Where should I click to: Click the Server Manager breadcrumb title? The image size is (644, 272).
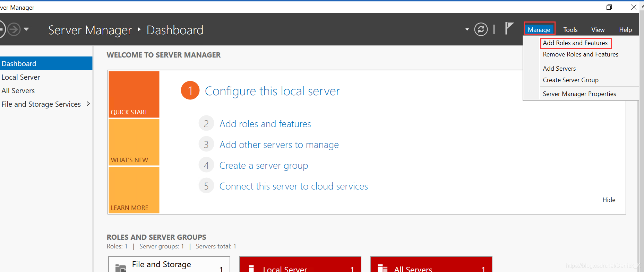(90, 30)
